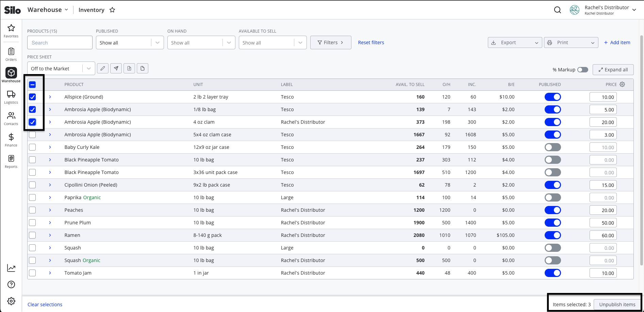644x312 pixels.
Task: Click the Unpublish items button
Action: pos(617,305)
